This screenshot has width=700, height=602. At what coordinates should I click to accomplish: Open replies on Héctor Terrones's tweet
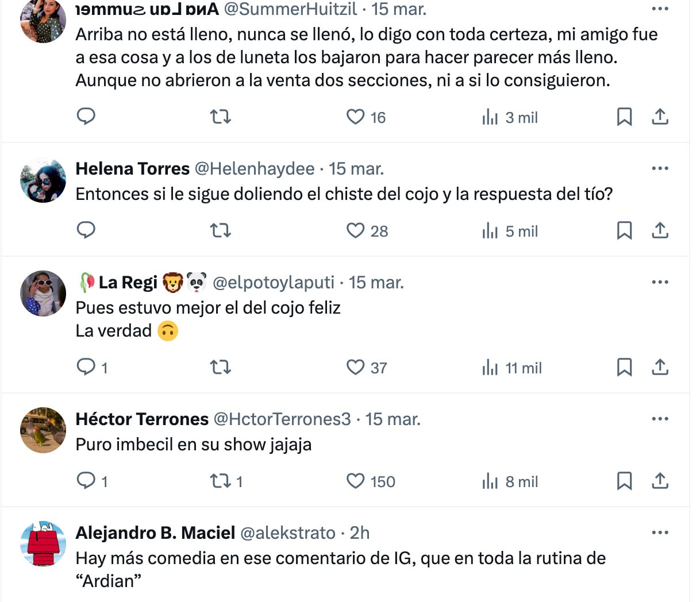[x=86, y=481]
